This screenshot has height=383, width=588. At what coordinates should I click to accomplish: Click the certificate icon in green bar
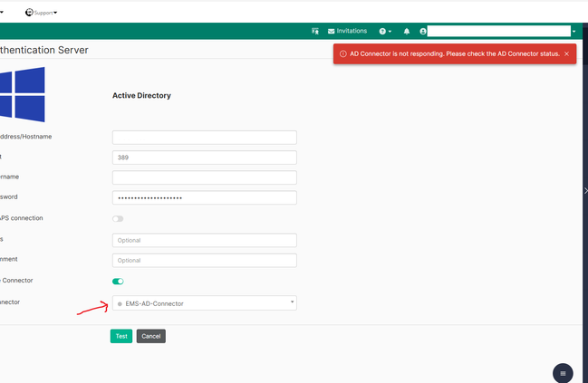[315, 31]
